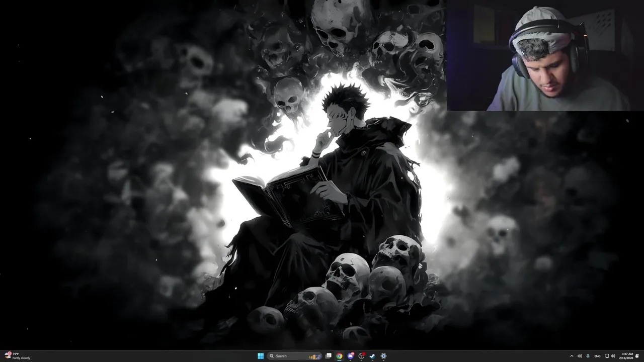This screenshot has height=362, width=644.
Task: Open the Settings gear app on taskbar
Action: pyautogui.click(x=383, y=356)
